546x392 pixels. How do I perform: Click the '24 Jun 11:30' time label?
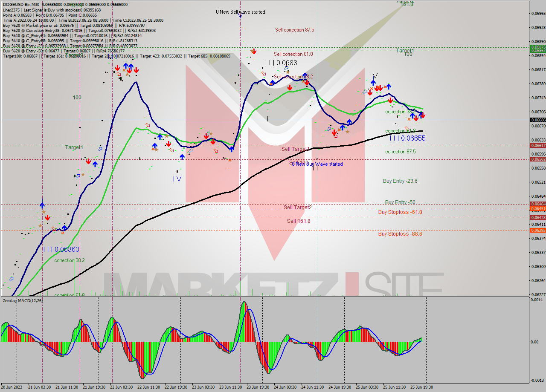coord(312,387)
